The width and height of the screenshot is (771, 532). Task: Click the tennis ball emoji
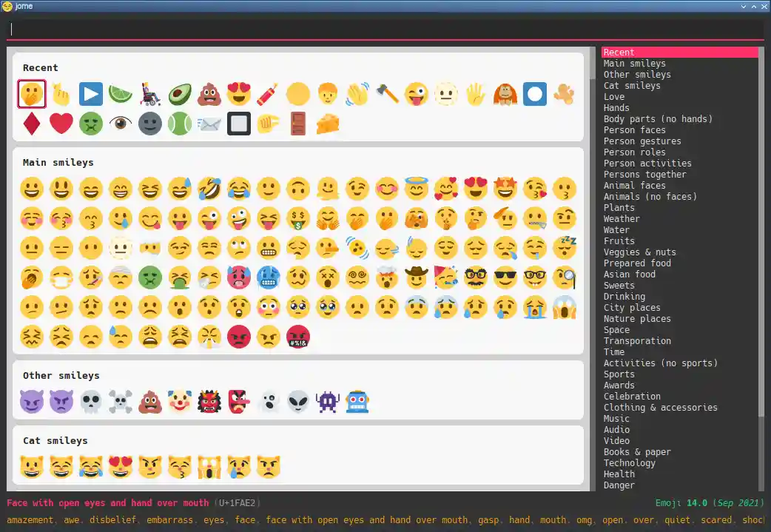180,124
